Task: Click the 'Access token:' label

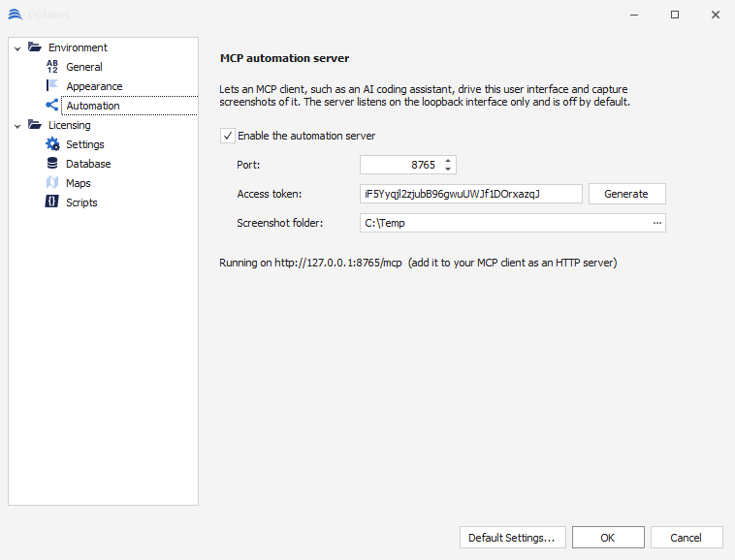Action: tap(269, 194)
